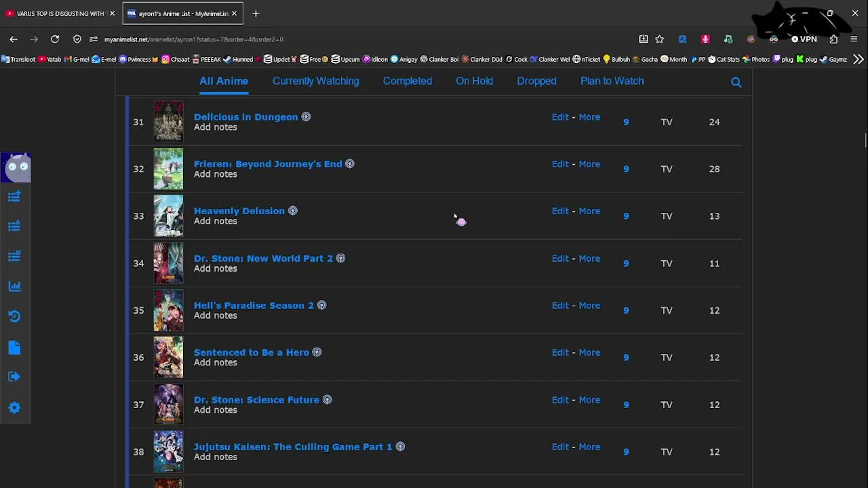
Task: Click the Jujutsu Kaisen cover thumbnail
Action: tap(168, 451)
